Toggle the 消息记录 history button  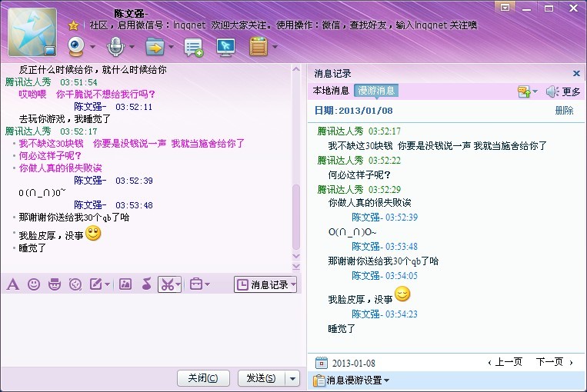[x=262, y=284]
